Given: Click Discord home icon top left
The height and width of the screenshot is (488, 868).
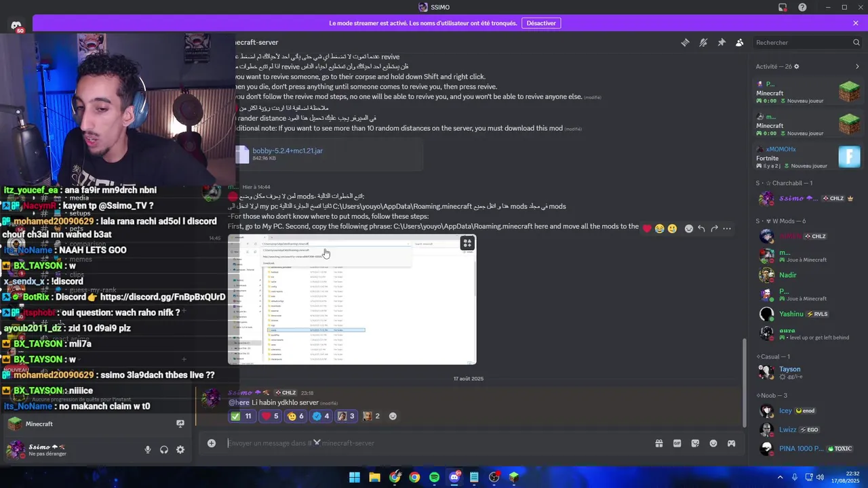Looking at the screenshot, I should (x=16, y=26).
